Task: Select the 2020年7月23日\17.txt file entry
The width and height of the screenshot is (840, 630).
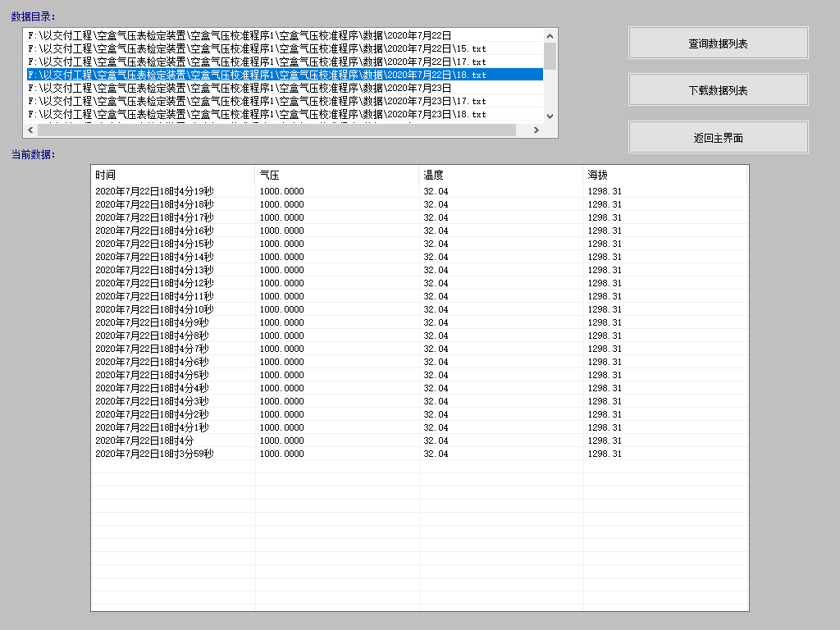Action: tap(257, 101)
